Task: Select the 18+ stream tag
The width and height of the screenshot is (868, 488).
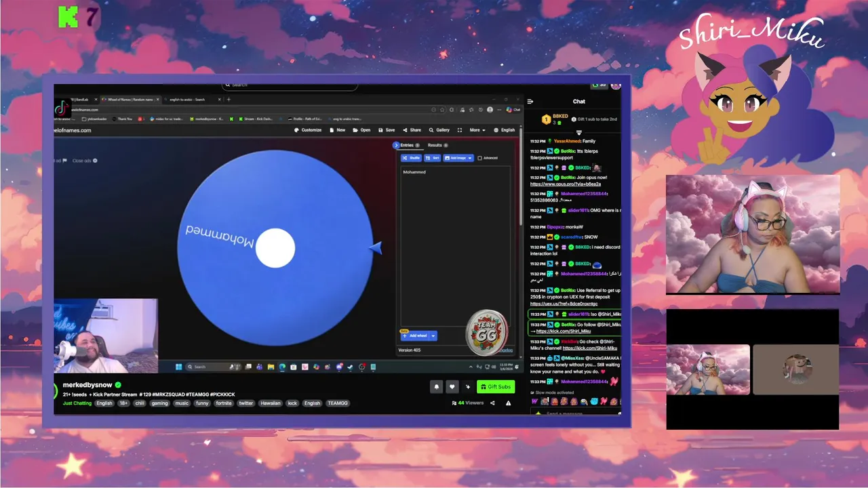Action: tap(123, 403)
